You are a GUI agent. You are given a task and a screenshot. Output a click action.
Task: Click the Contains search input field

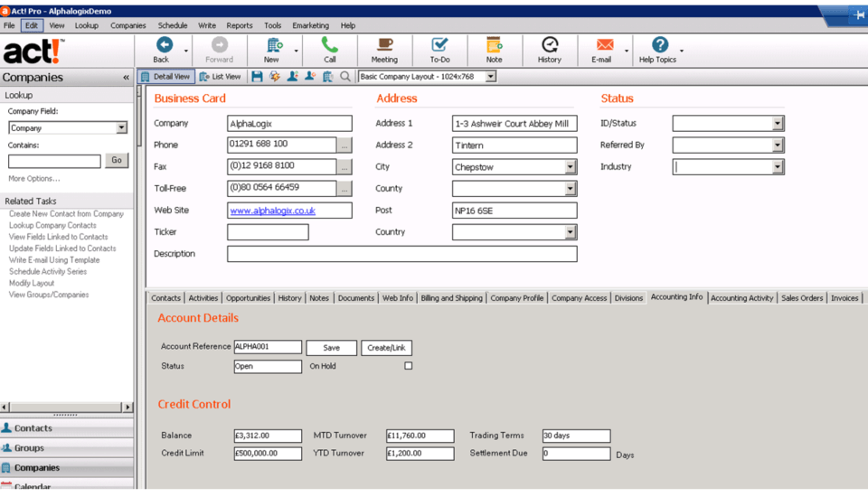[54, 161]
